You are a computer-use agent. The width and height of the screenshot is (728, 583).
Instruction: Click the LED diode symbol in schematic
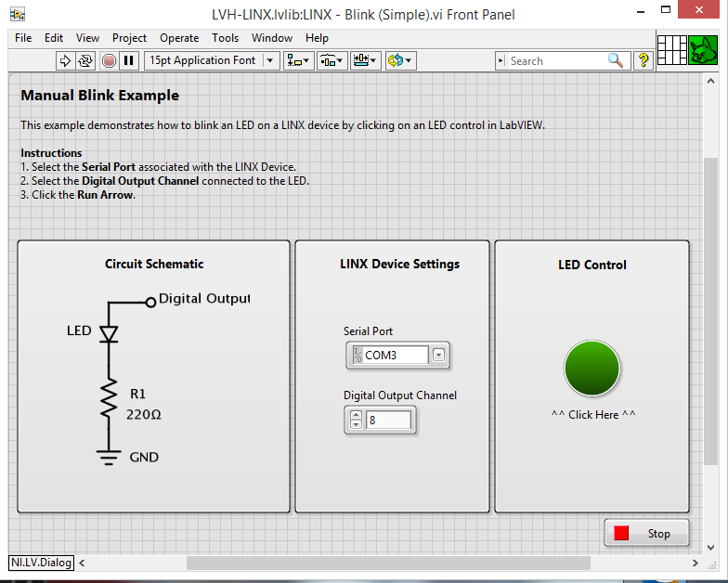(x=109, y=334)
